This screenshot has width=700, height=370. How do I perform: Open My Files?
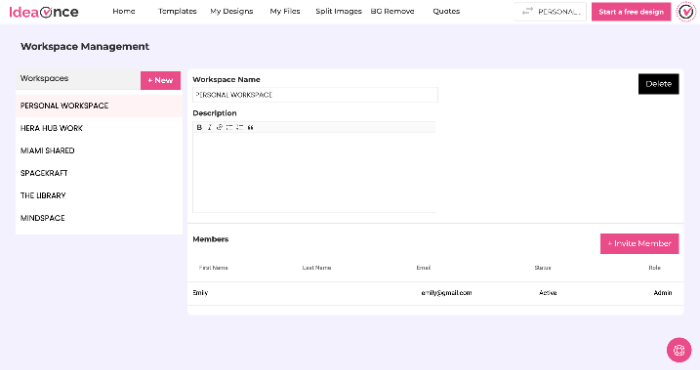pos(285,11)
